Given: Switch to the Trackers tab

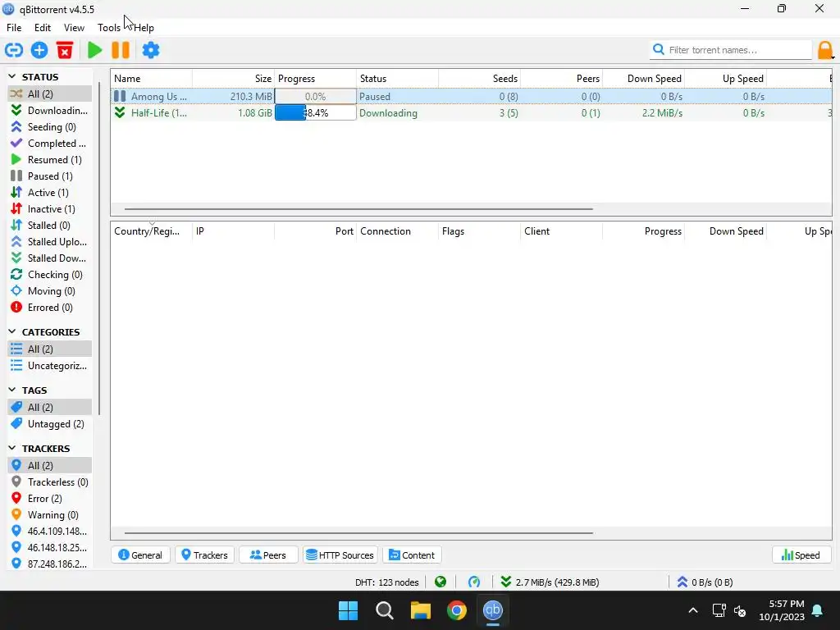Looking at the screenshot, I should 204,555.
